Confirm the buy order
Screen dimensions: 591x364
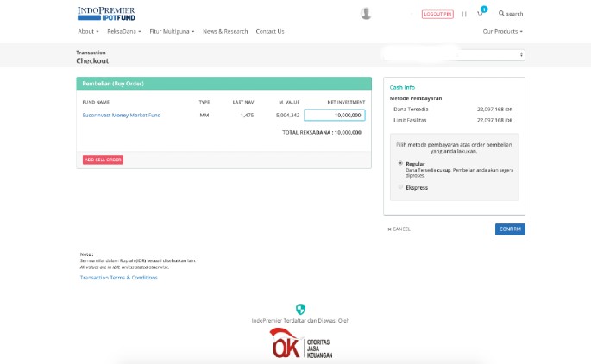510,229
